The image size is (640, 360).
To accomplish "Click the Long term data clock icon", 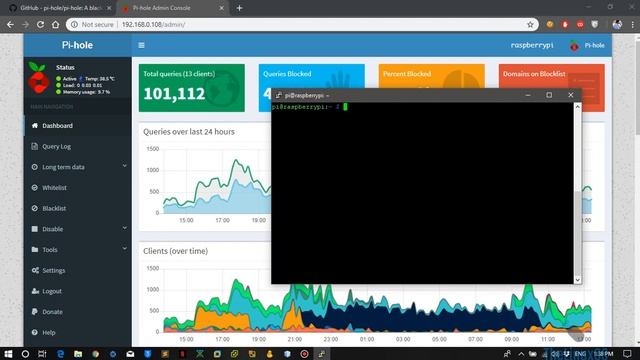I will pos(35,167).
